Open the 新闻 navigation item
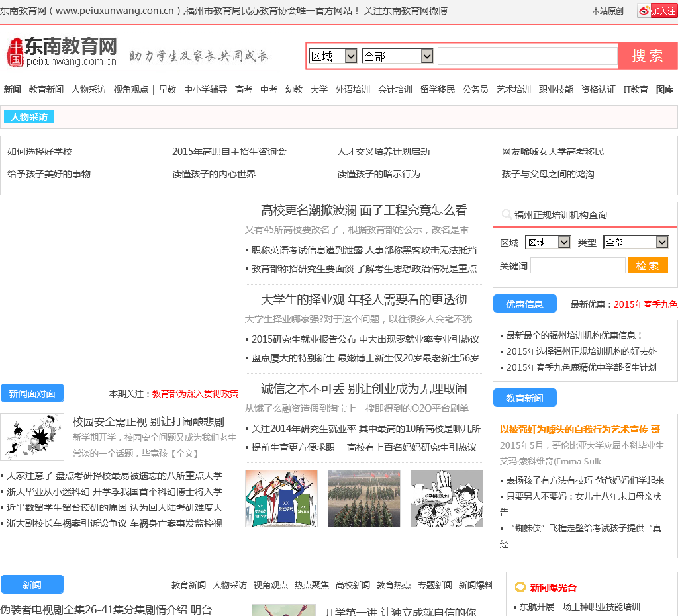This screenshot has height=616, width=678. (12, 89)
